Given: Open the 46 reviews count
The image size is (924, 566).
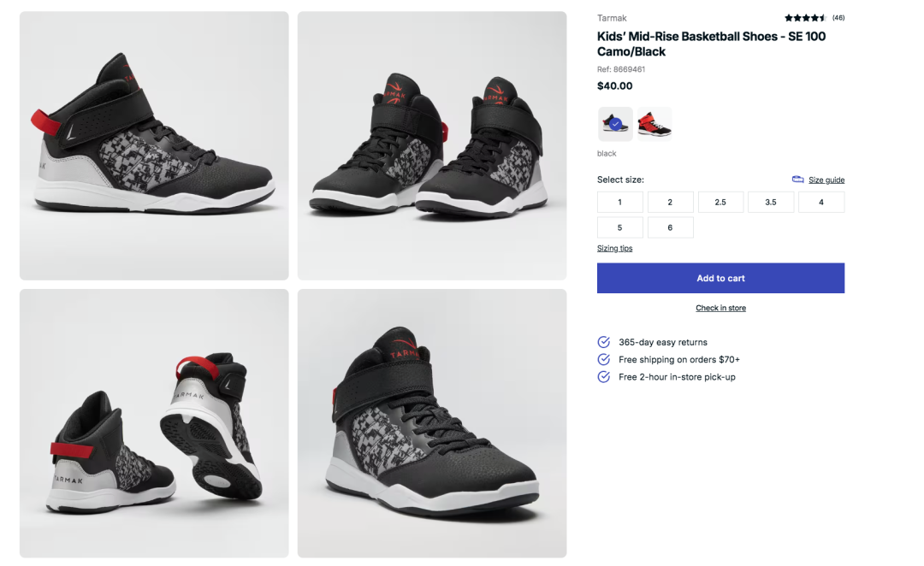Looking at the screenshot, I should coord(838,18).
